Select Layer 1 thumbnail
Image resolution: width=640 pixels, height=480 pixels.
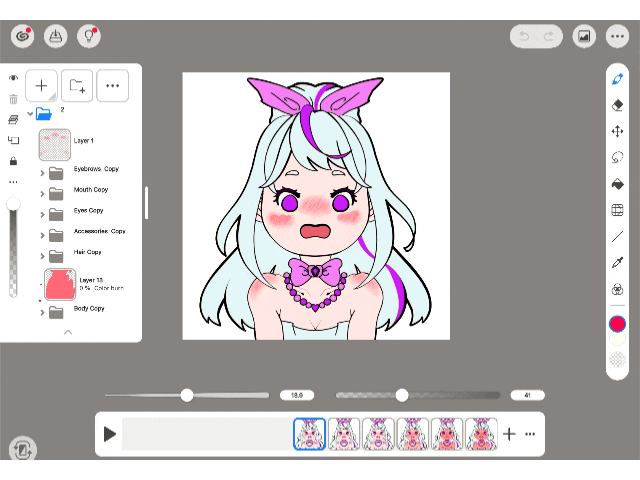[x=55, y=144]
